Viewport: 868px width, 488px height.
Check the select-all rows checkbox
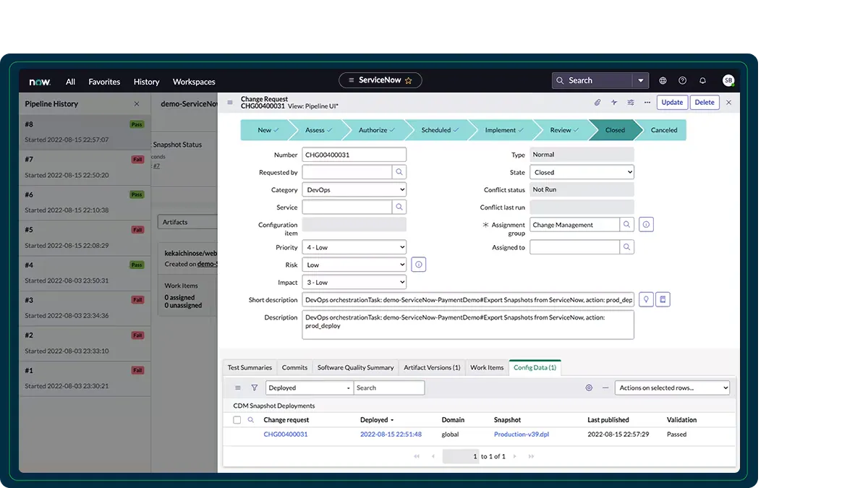pyautogui.click(x=237, y=420)
